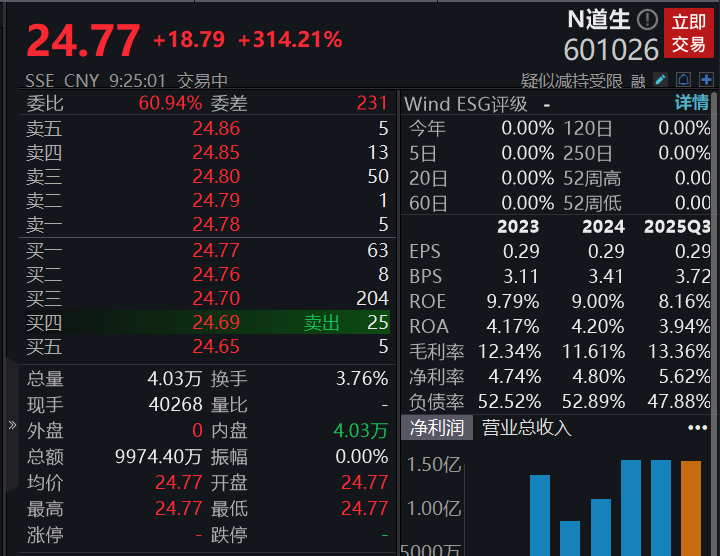Click the 开盘 value 24.77
720x556 pixels.
click(x=365, y=483)
